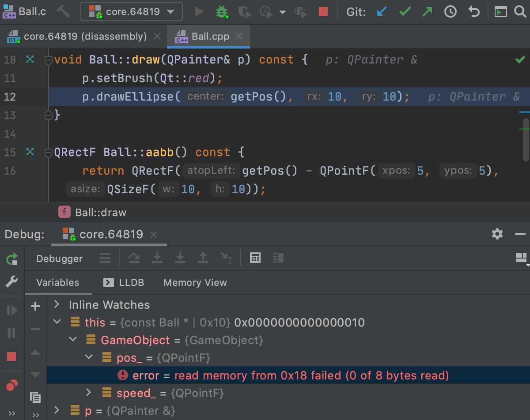Open the Evaluate Expression calculator icon

coord(255,258)
